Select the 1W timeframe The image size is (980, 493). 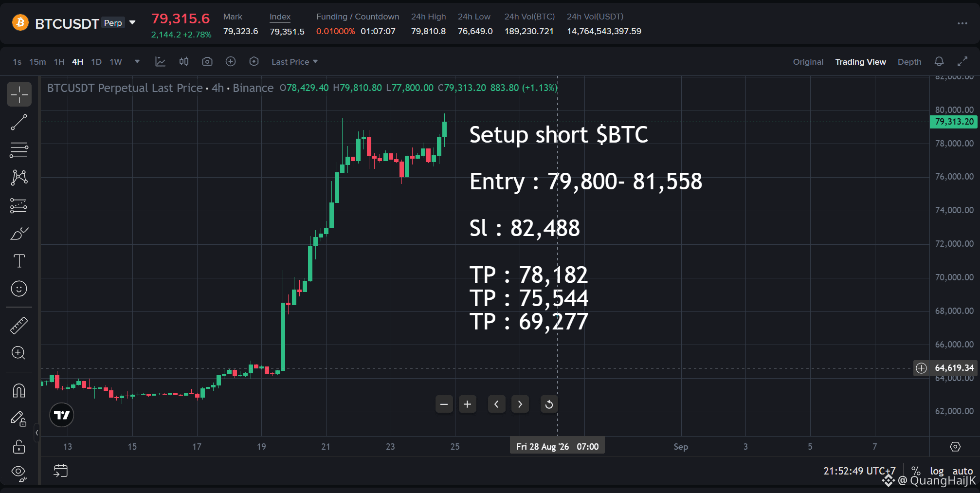pos(116,62)
